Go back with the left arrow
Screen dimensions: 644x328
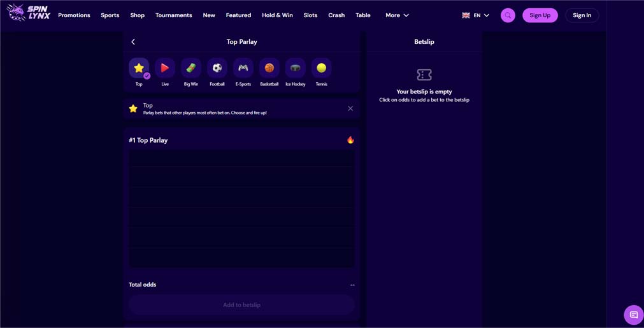point(133,42)
